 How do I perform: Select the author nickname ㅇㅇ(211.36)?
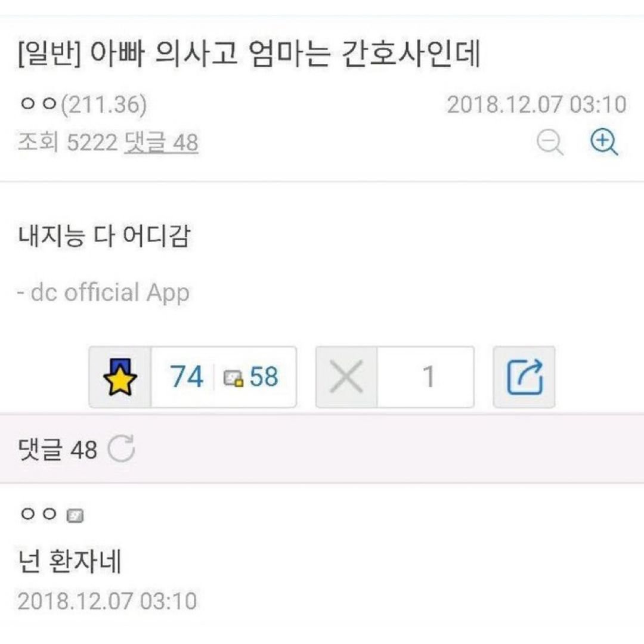coord(83,104)
